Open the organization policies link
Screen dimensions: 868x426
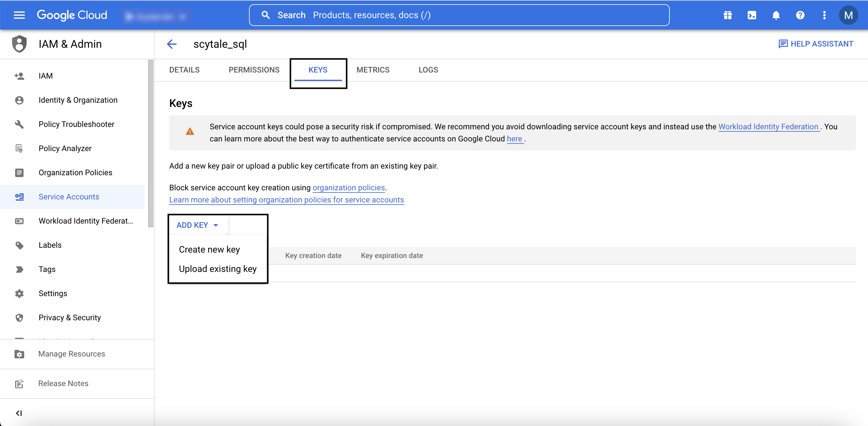coord(348,188)
